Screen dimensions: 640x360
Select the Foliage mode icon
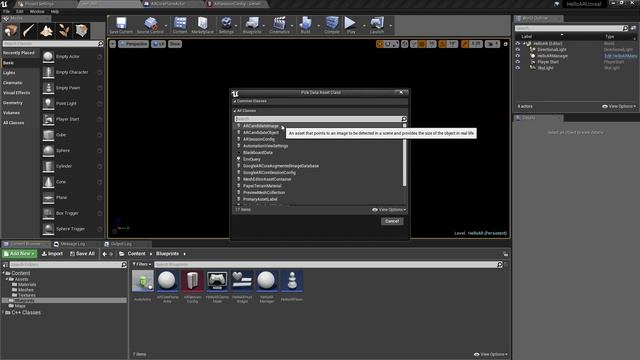click(x=64, y=31)
